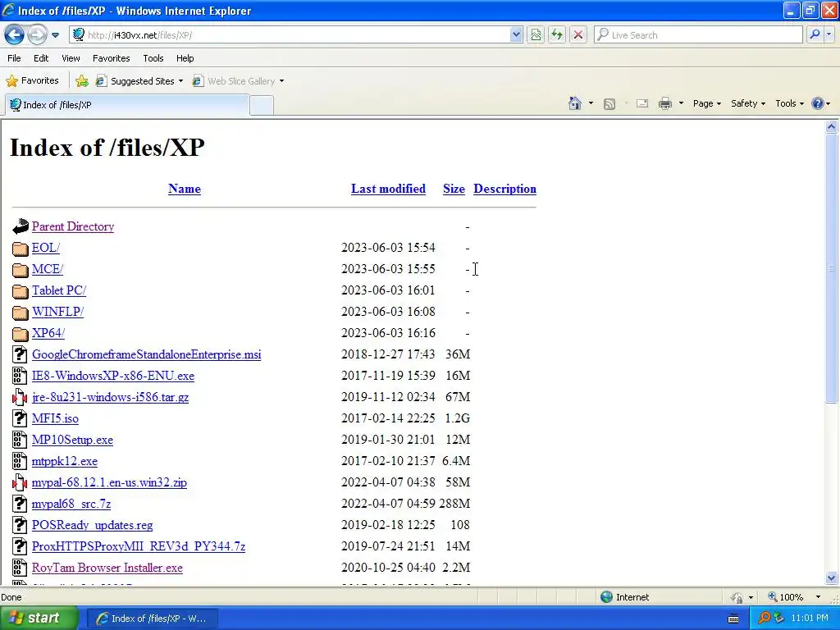Viewport: 840px width, 630px height.
Task: Download MP10Setup.exe
Action: pyautogui.click(x=72, y=440)
